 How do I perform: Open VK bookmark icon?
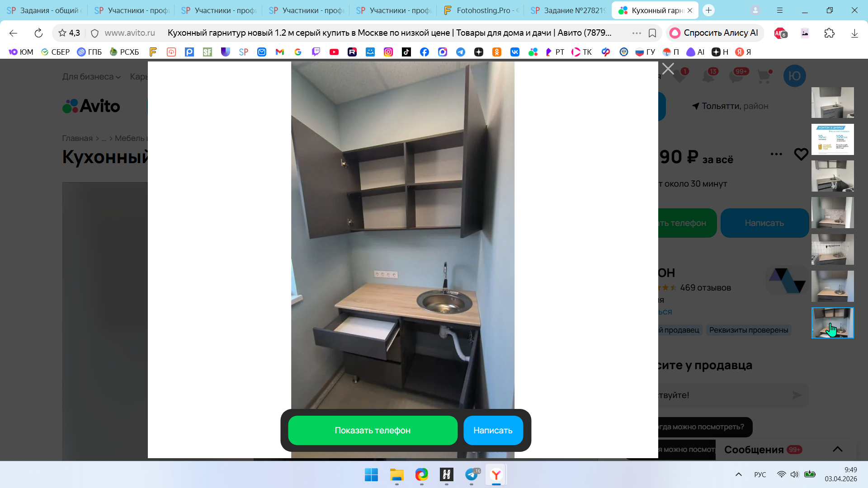(x=514, y=52)
